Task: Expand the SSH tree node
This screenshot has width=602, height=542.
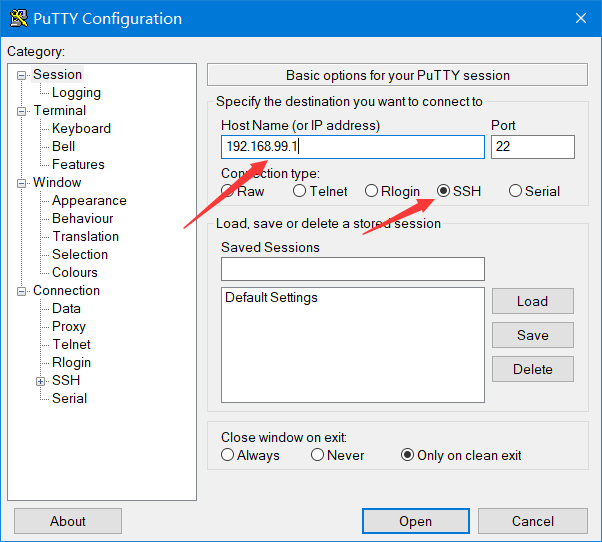Action: coord(40,381)
